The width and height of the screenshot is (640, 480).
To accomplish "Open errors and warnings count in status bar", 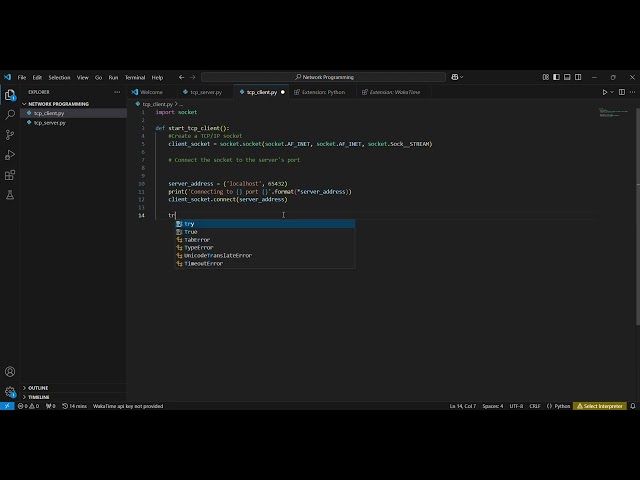I will click(x=28, y=406).
